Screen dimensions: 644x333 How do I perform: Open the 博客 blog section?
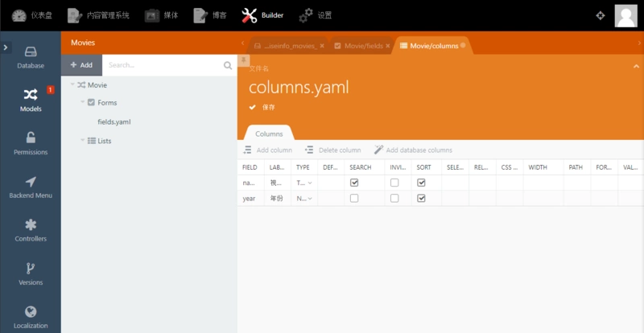pos(210,15)
